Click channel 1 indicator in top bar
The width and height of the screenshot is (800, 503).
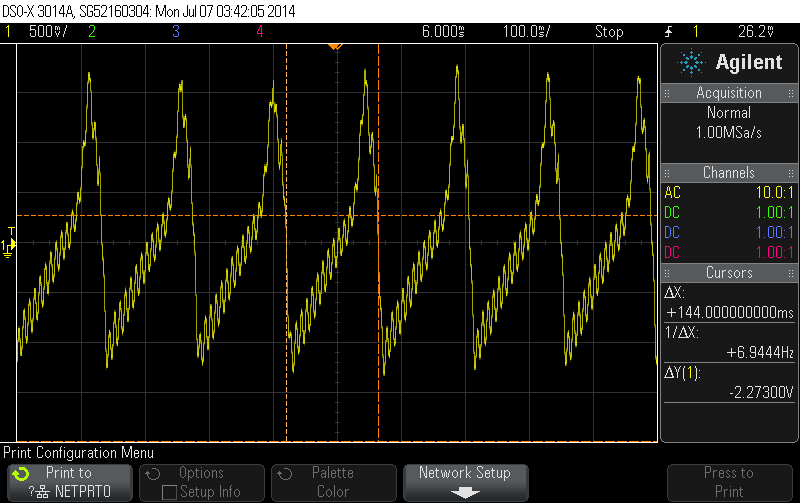point(8,32)
